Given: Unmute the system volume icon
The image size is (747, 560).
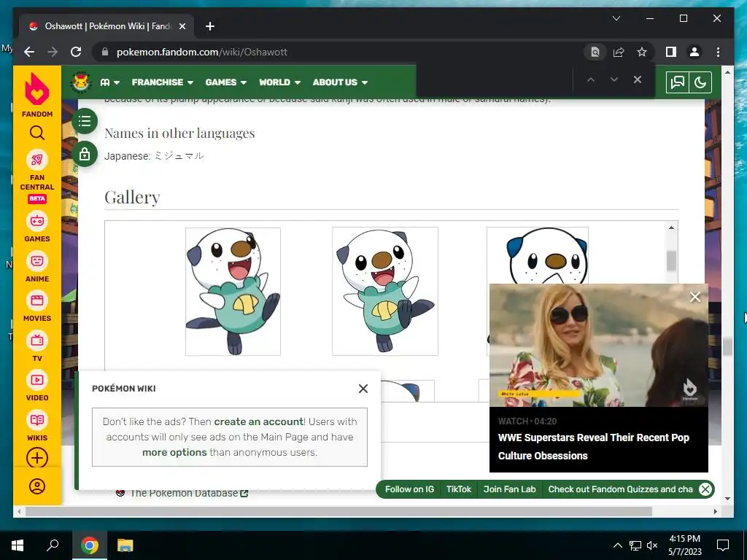Looking at the screenshot, I should click(x=653, y=545).
